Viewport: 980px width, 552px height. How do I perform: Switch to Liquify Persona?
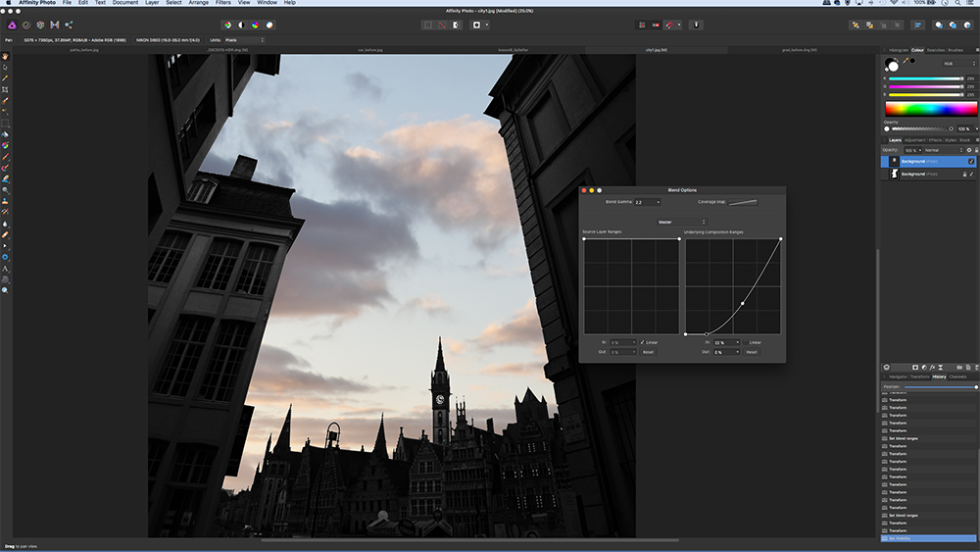tap(26, 25)
